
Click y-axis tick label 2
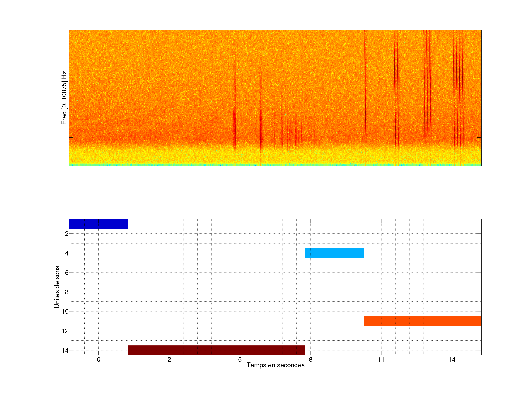click(67, 233)
